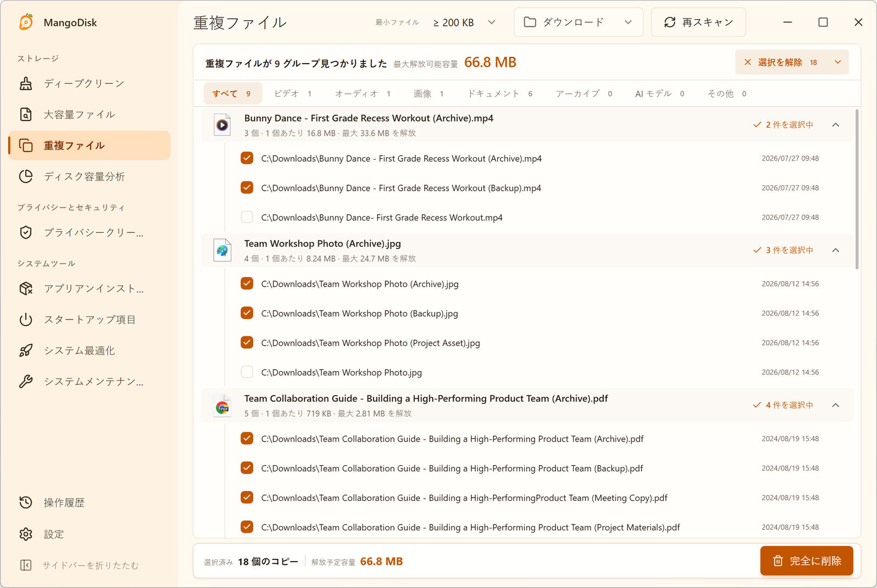This screenshot has width=877, height=588.
Task: Click the folder icon beside ダウンロード
Action: [530, 22]
